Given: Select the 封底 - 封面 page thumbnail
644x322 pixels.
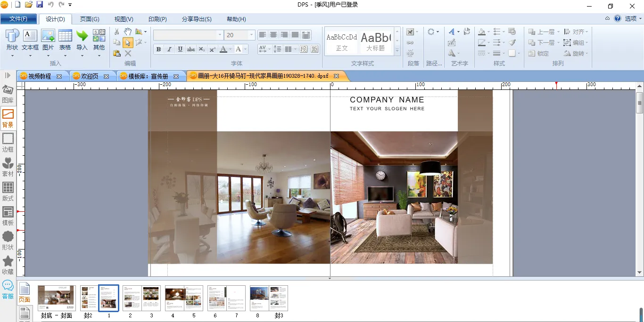Looking at the screenshot, I should coord(57,298).
